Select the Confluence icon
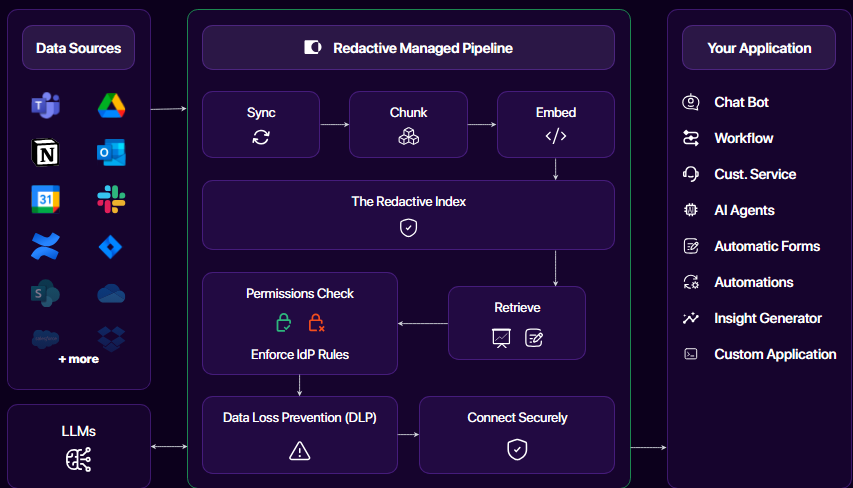Screen dimensions: 853x488 [45, 246]
